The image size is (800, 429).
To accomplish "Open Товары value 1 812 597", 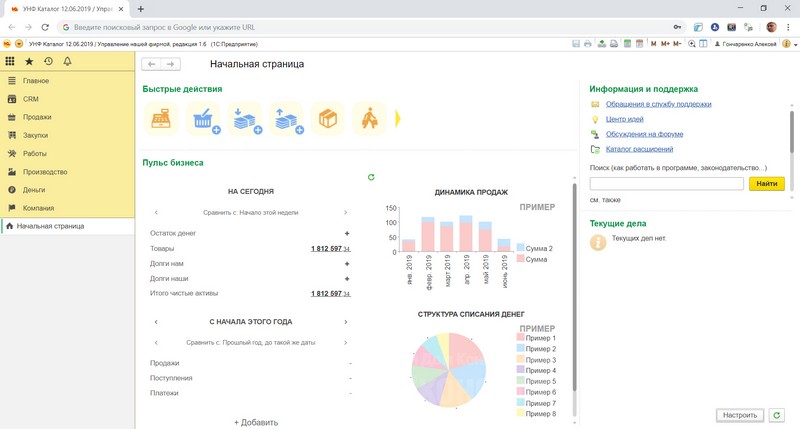I will (331, 249).
